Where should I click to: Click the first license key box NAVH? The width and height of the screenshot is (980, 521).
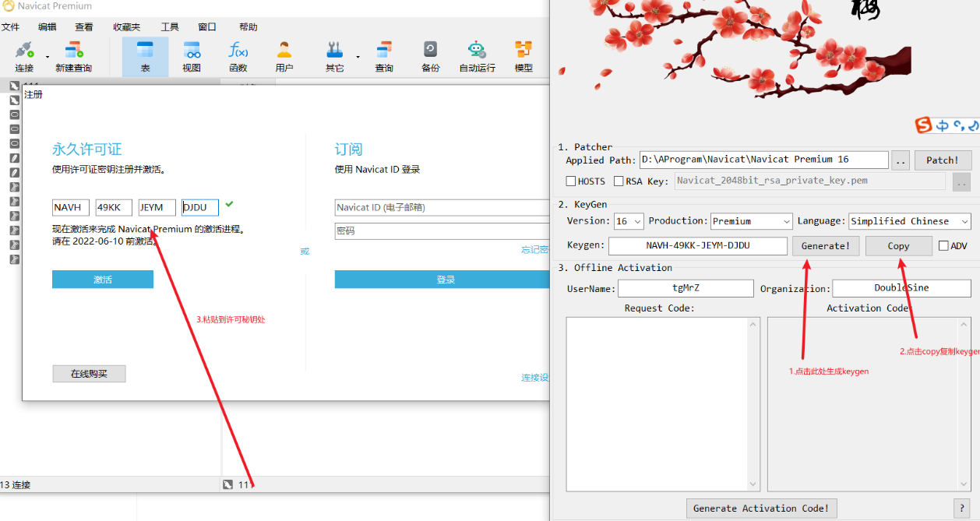[x=71, y=207]
